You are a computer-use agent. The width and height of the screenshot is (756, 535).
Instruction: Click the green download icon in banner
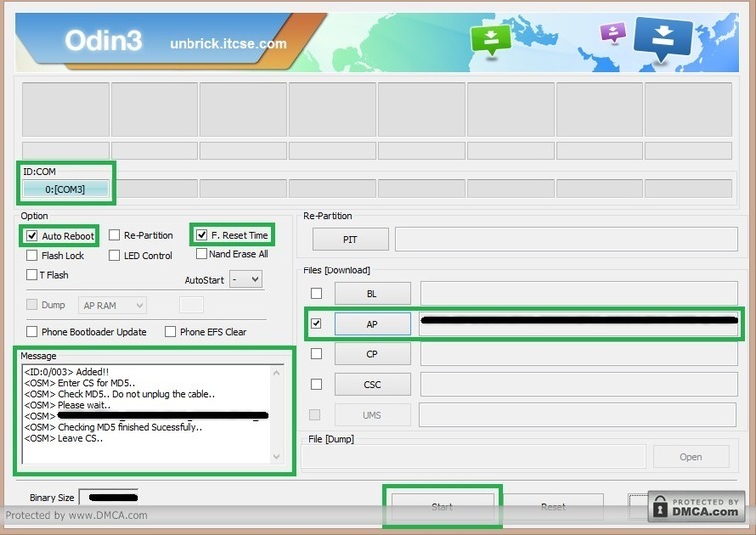point(491,41)
